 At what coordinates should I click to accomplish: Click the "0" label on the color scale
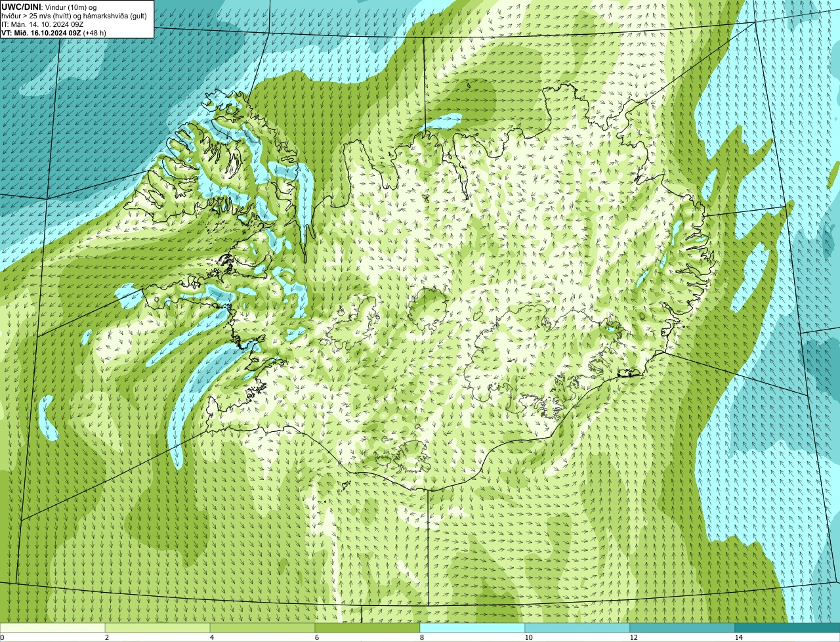[x=2, y=637]
